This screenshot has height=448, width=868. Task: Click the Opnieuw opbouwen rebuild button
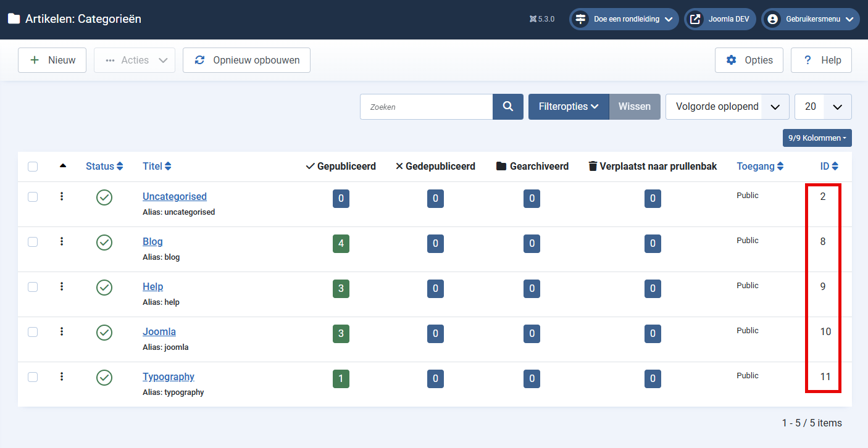246,60
